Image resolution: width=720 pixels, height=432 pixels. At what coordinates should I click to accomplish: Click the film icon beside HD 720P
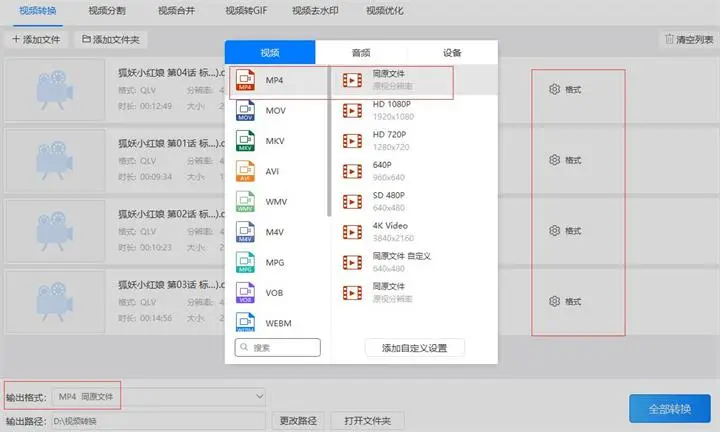click(x=352, y=141)
